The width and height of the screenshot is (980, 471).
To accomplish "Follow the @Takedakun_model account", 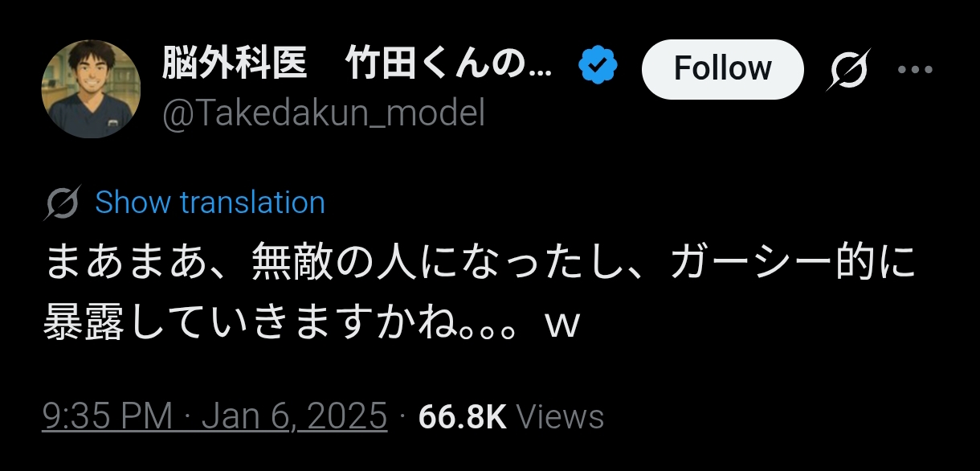I will coord(722,69).
